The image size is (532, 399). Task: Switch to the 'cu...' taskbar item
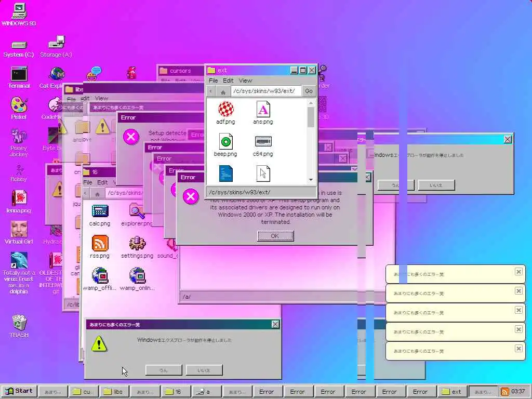click(84, 392)
